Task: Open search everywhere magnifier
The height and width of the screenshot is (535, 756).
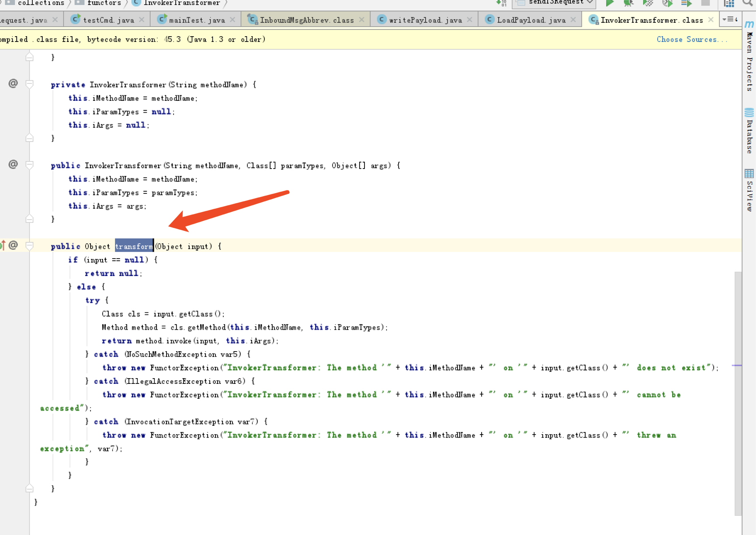Action: click(x=748, y=3)
